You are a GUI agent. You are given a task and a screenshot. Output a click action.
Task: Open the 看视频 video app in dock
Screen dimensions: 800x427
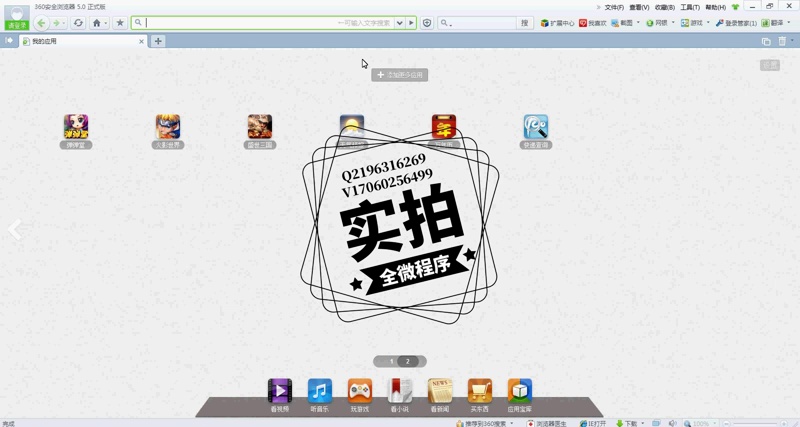tap(279, 391)
